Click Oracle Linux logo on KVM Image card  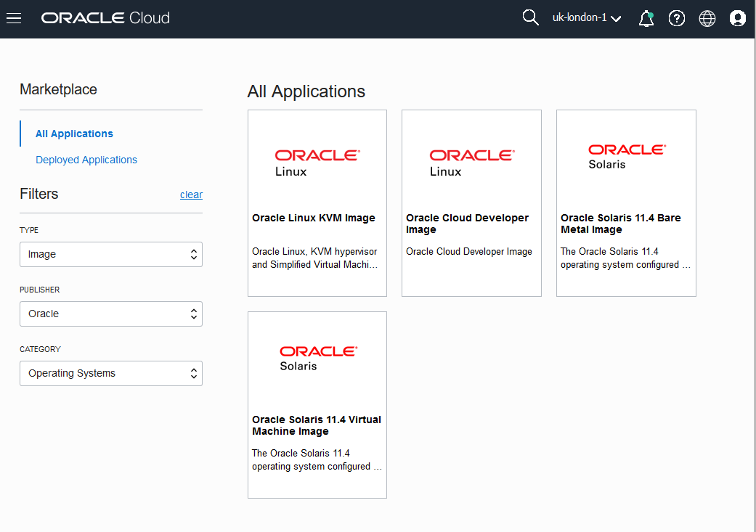(317, 163)
